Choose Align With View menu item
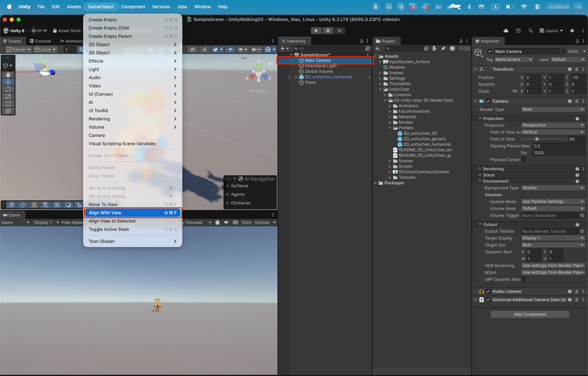The height and width of the screenshot is (376, 588). pos(133,213)
